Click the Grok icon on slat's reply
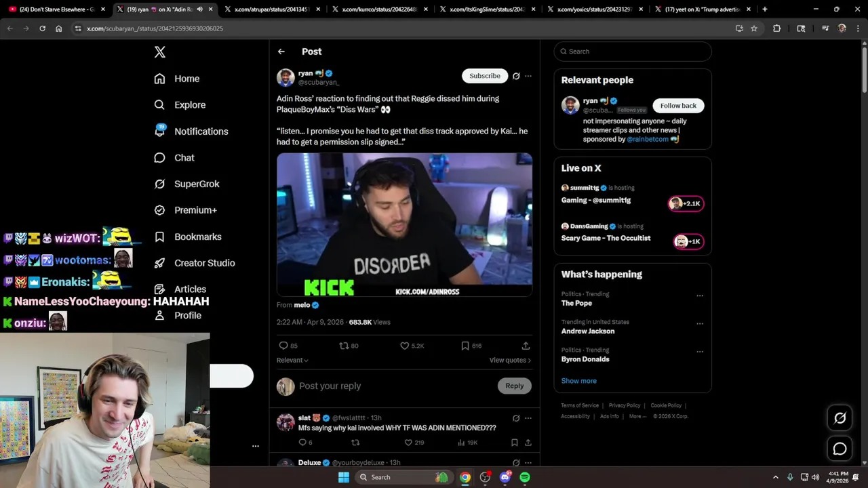Viewport: 868px width, 488px height. click(x=516, y=418)
